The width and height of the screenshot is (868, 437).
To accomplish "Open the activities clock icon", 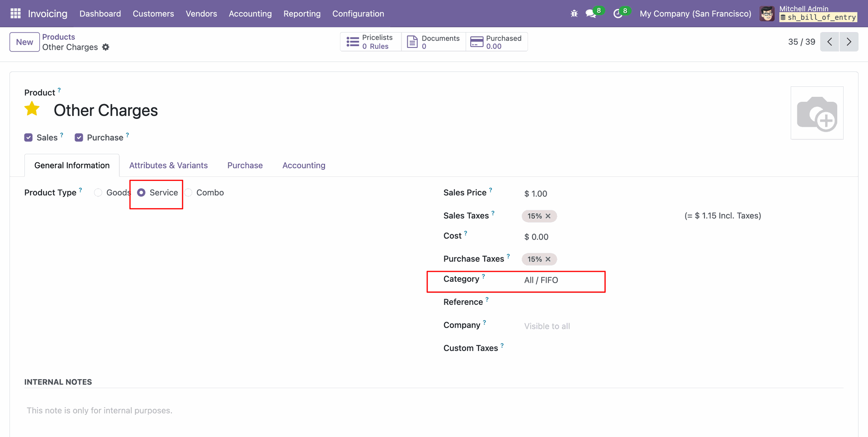I will 618,14.
